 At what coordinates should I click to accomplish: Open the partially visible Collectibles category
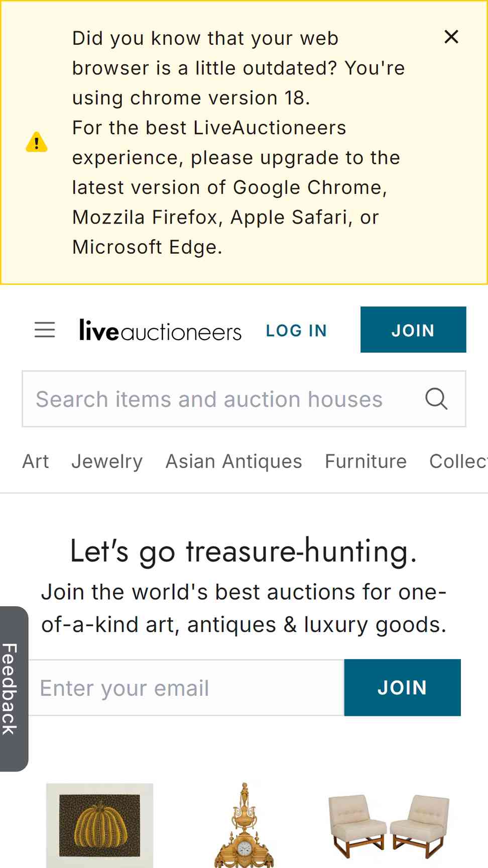point(458,461)
